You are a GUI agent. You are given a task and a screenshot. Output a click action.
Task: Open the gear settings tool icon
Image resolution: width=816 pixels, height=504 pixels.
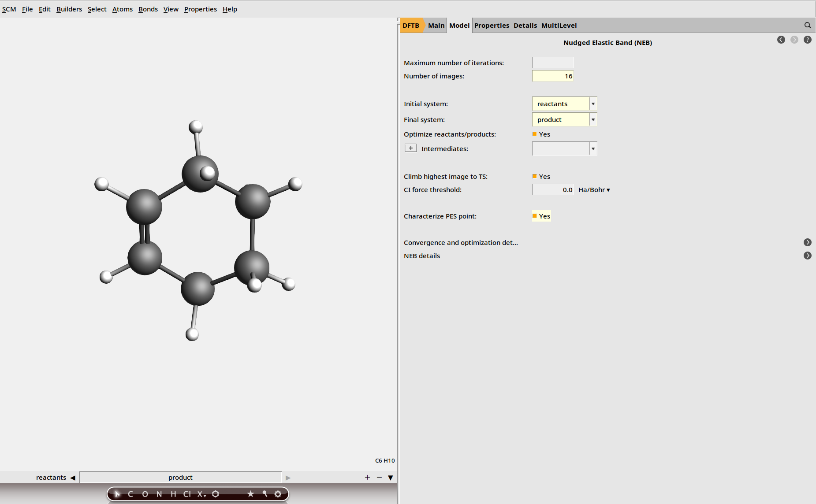coord(278,494)
